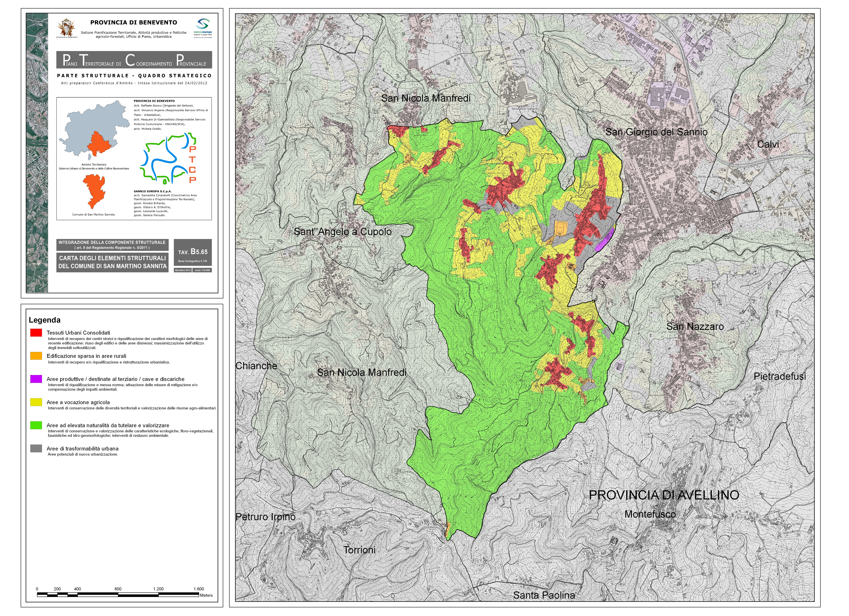Click the green Aree ad elevata naturalità swatch
Viewport: 849px width, 616px height.
point(36,425)
